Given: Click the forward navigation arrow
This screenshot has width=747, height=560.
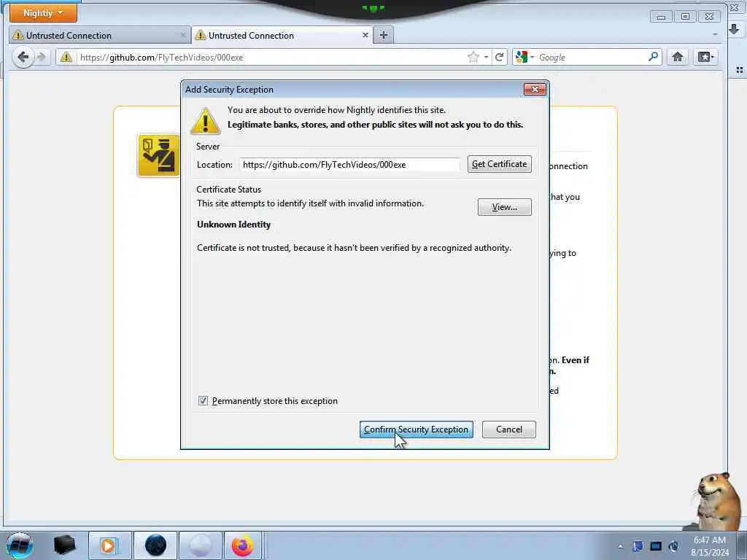Looking at the screenshot, I should (42, 57).
